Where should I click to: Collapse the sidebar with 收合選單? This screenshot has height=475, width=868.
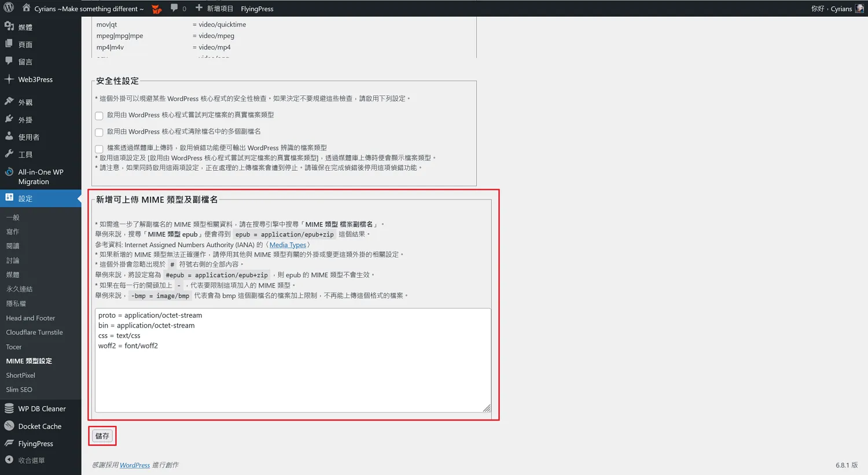(25, 461)
